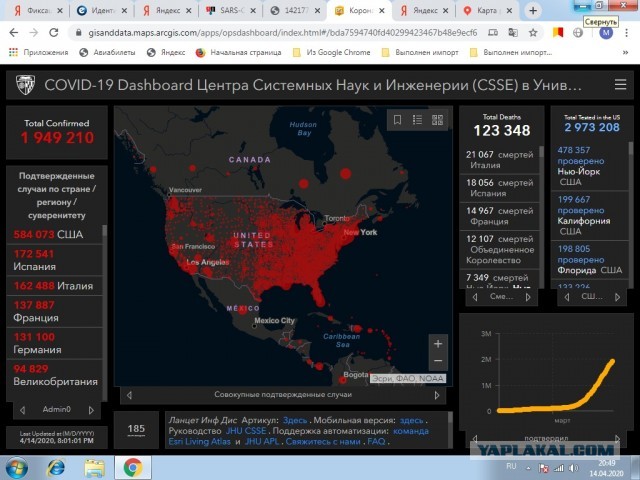Viewport: 640px width, 480px height.
Task: Click the volume speaker tray icon
Action: point(573,468)
